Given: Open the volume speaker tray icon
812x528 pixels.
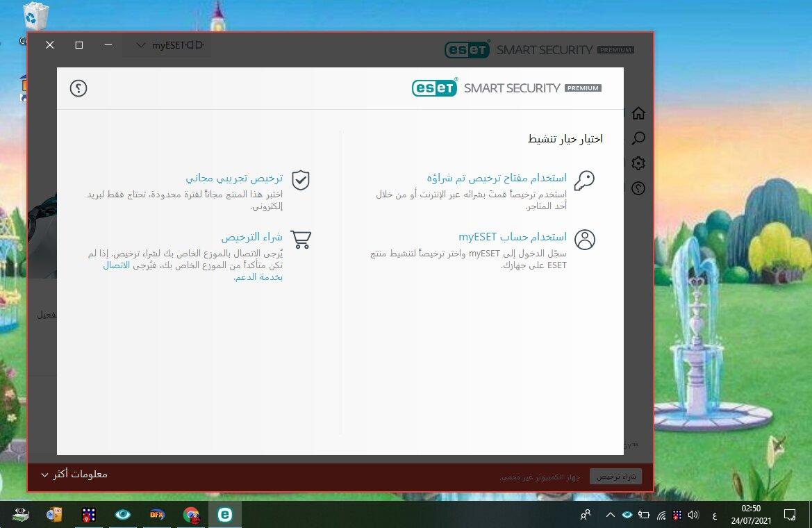Looking at the screenshot, I should 693,515.
